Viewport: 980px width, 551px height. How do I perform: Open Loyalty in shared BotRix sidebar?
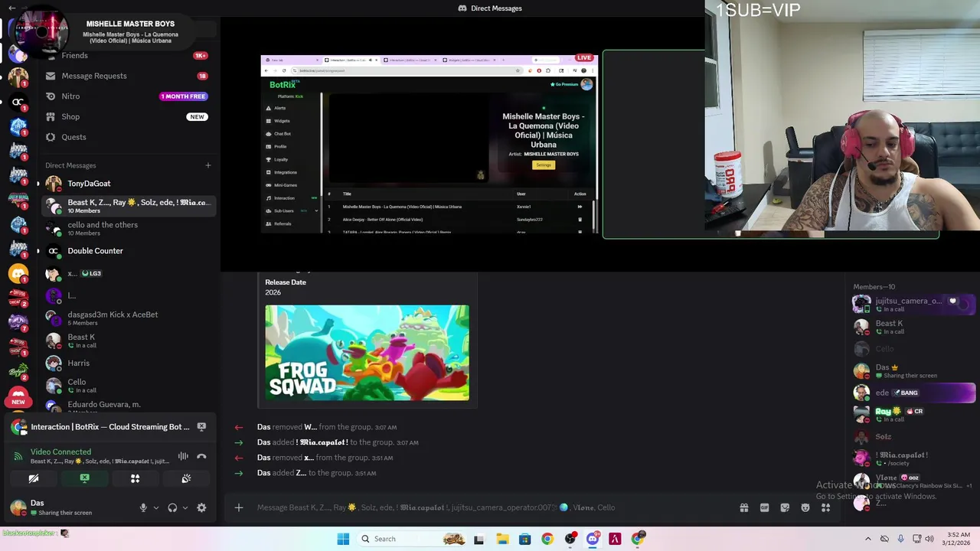(281, 159)
